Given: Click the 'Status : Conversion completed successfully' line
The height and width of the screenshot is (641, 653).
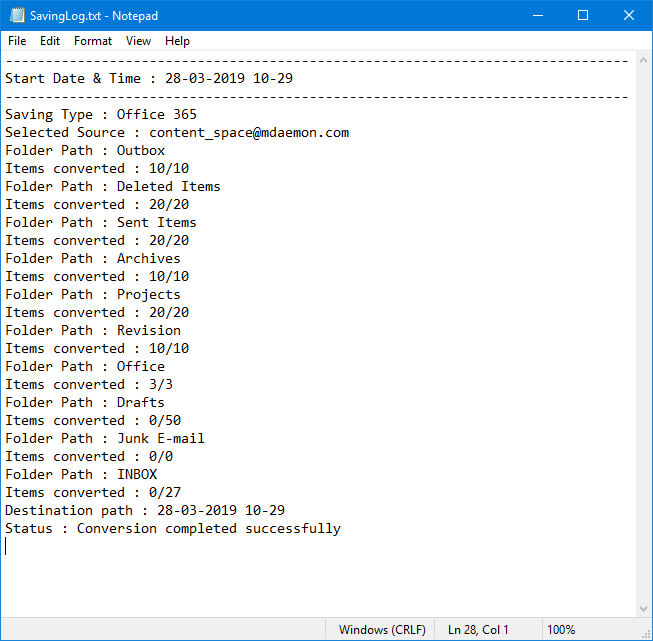Looking at the screenshot, I should click(x=173, y=529).
